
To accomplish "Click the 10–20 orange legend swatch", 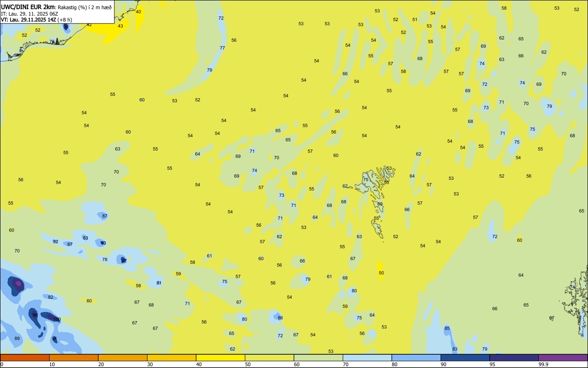I will 73,357.
